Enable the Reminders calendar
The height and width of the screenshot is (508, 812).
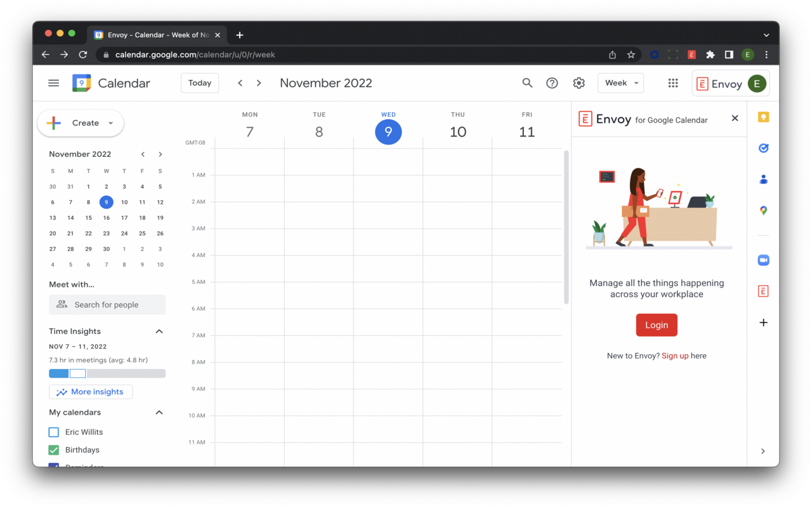53,467
